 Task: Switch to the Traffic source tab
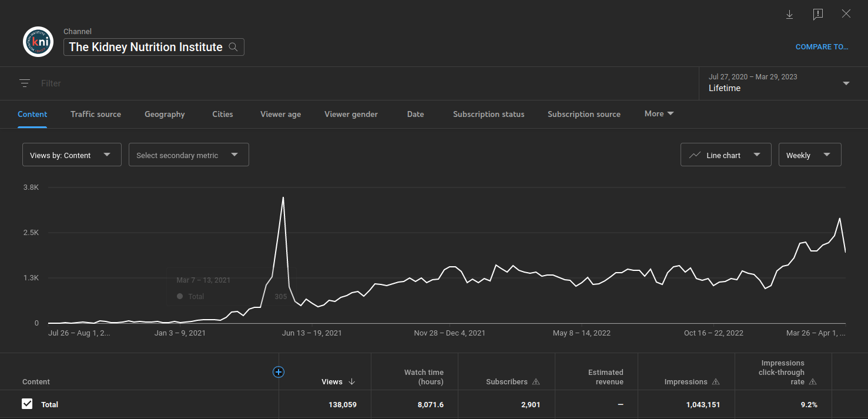[96, 114]
